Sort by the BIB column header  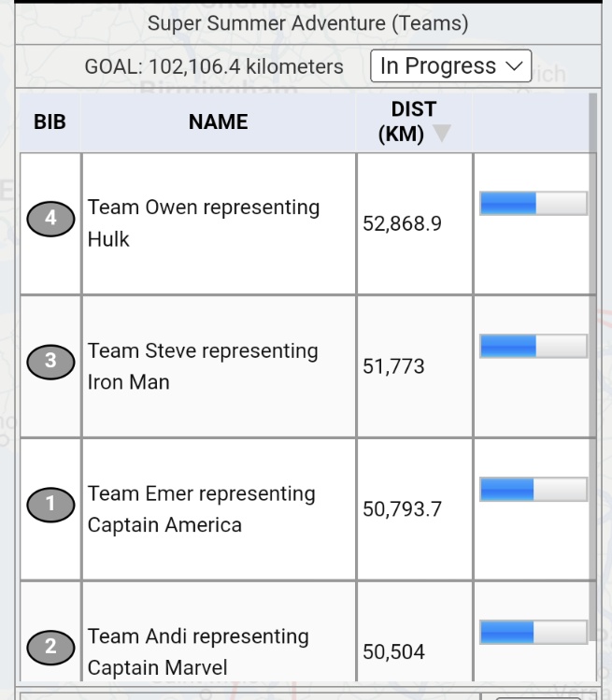[x=50, y=121]
